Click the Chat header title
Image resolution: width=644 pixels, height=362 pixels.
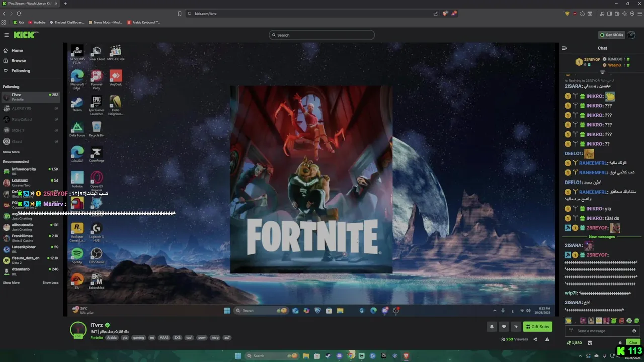602,48
